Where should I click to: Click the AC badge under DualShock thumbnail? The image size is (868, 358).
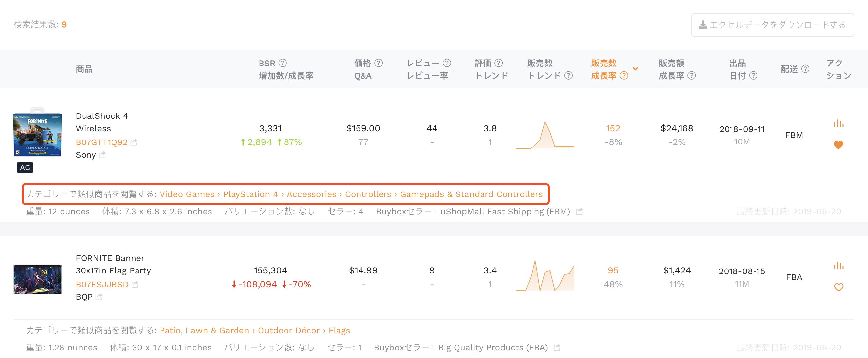point(25,167)
